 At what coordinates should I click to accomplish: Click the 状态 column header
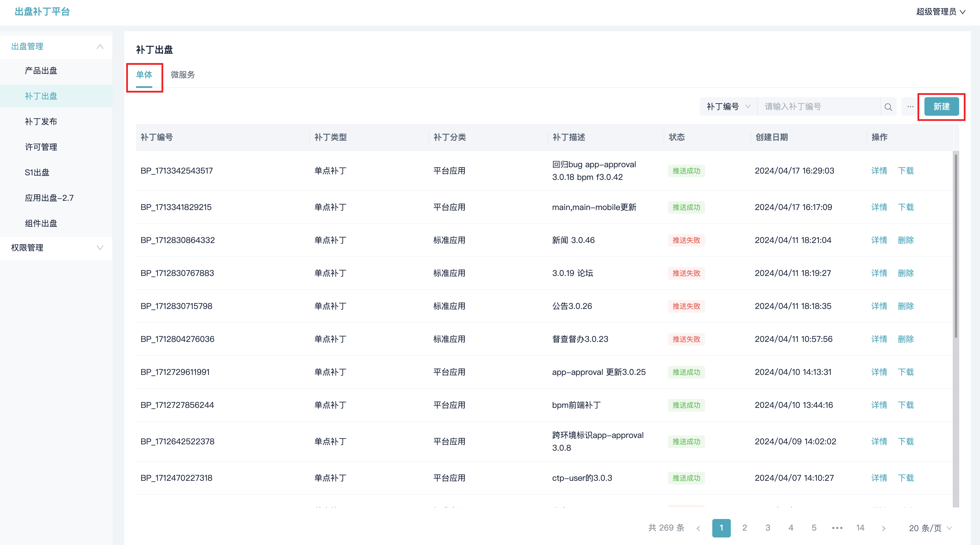[676, 137]
